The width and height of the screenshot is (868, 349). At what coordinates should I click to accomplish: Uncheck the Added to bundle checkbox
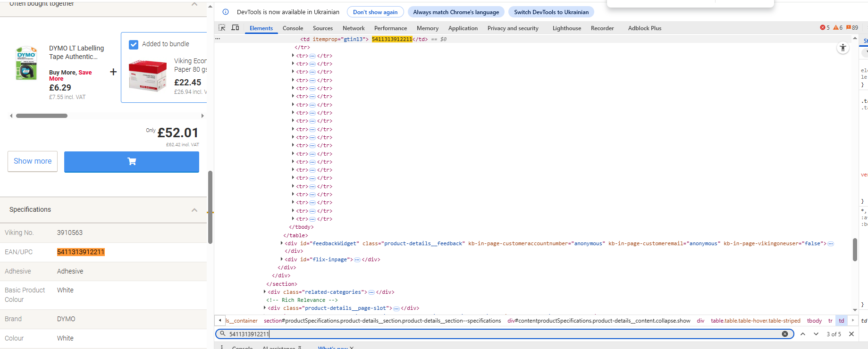pos(134,44)
